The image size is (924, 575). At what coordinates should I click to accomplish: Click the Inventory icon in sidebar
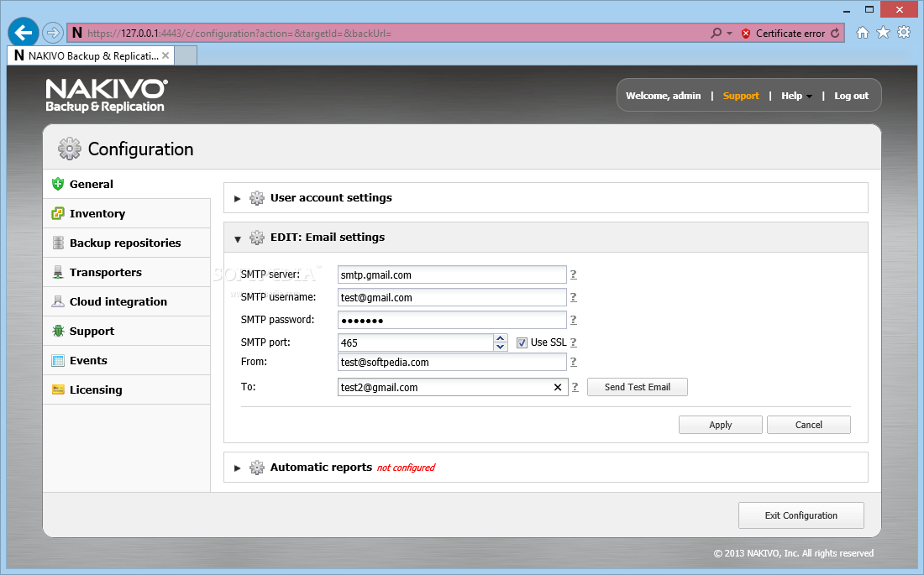click(58, 213)
